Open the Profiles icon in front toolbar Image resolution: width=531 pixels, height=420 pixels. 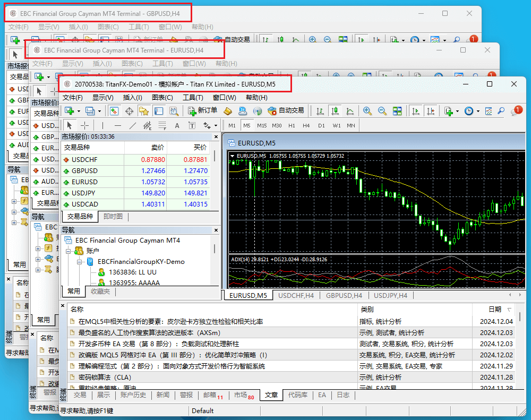pyautogui.click(x=90, y=111)
